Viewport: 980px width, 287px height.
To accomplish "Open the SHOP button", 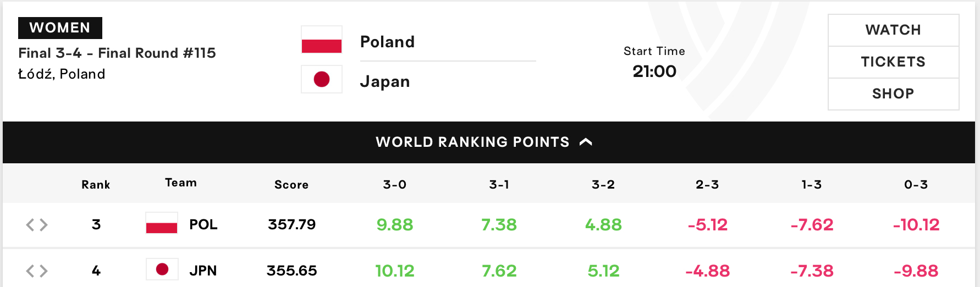I will pos(893,94).
